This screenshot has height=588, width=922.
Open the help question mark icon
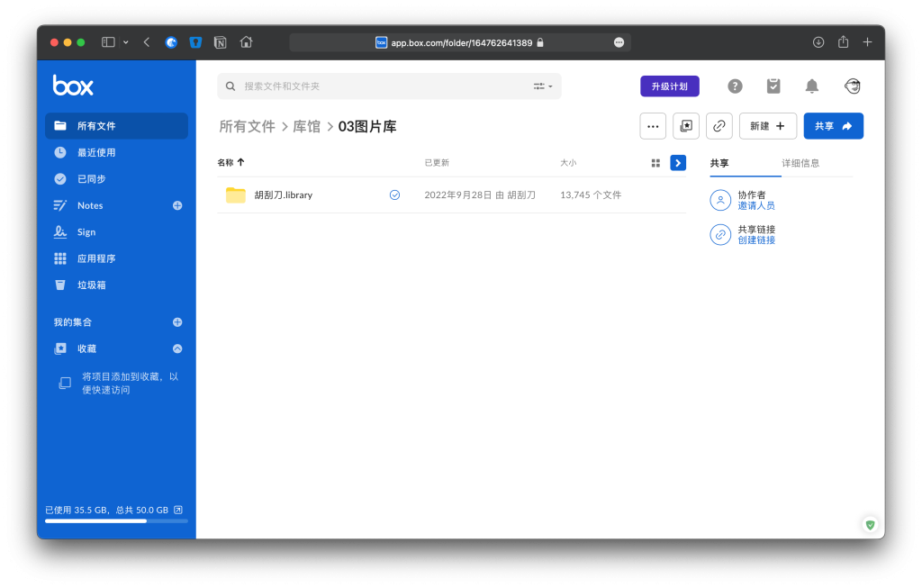click(735, 86)
